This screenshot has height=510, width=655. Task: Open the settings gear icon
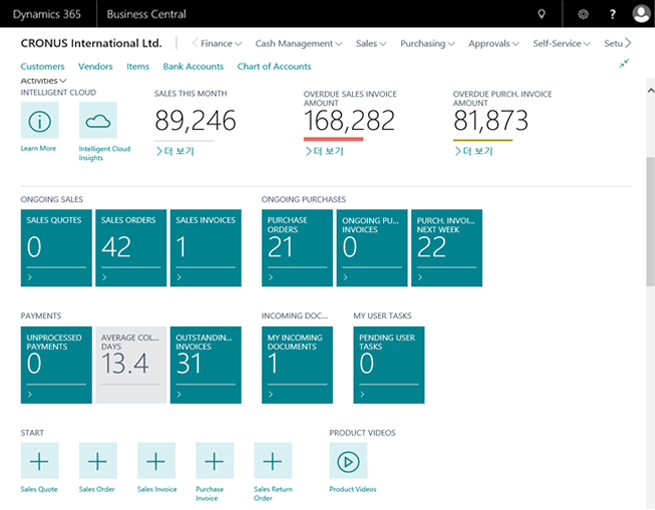click(583, 14)
